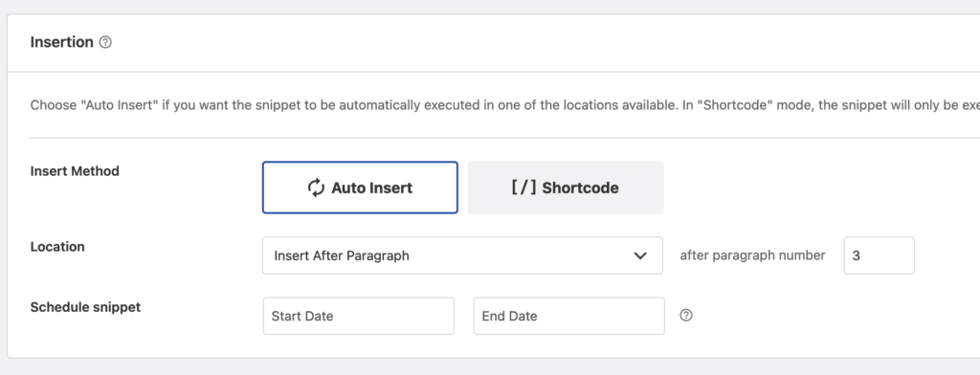
Task: Show the help icon next to End Date
Action: [x=686, y=316]
